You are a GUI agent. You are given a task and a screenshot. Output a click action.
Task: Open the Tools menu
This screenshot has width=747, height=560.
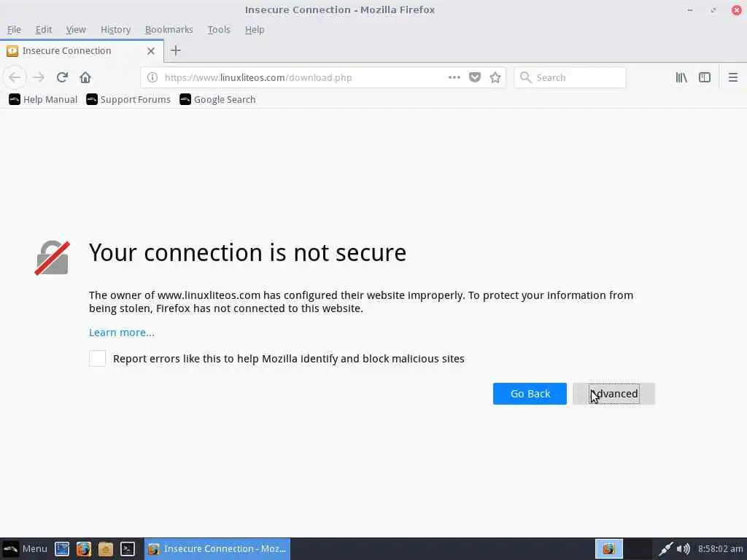coord(219,29)
